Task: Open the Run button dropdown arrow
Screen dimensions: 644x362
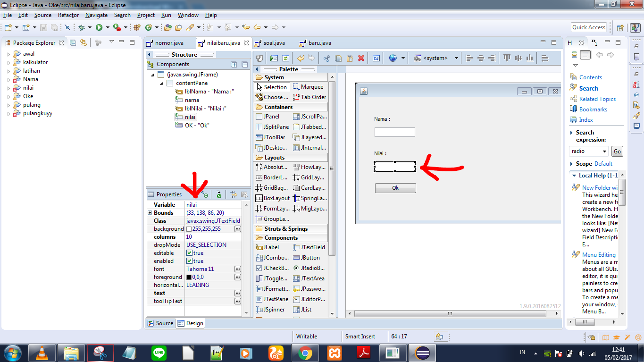Action: (x=107, y=27)
